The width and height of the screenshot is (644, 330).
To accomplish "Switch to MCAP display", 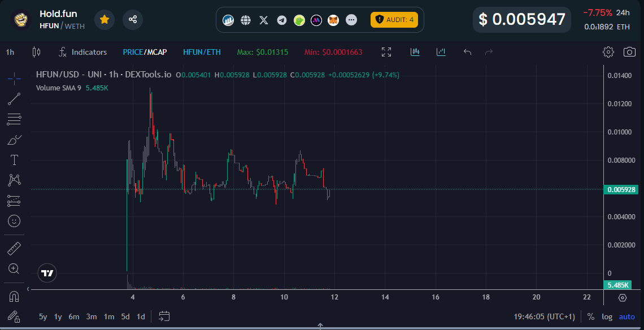I will [156, 52].
